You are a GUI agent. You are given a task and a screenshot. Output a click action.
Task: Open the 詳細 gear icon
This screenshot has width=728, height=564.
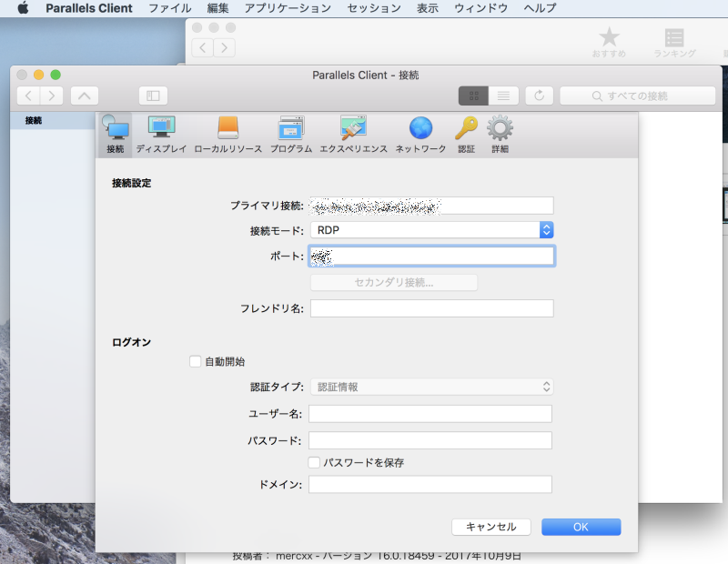point(500,129)
